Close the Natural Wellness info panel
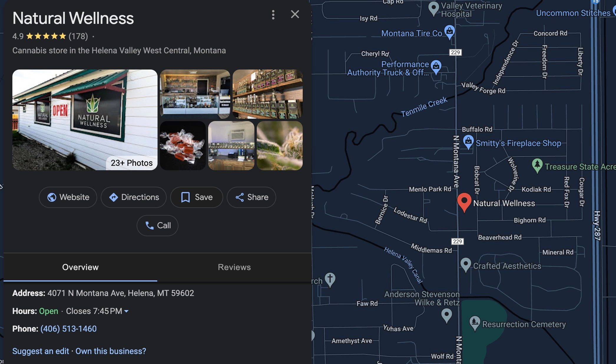This screenshot has height=364, width=616. 295,14
